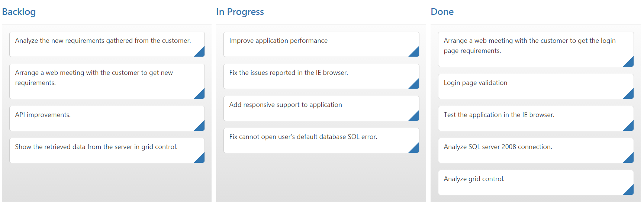Click corner triangle on Test application in IE card
Screen dimensions: 644x206
coord(630,127)
